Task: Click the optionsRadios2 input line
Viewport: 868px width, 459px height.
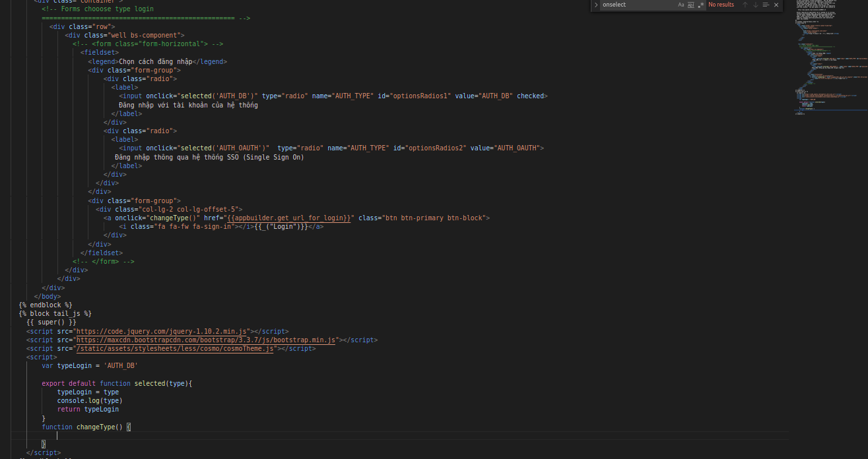Action: (331, 148)
